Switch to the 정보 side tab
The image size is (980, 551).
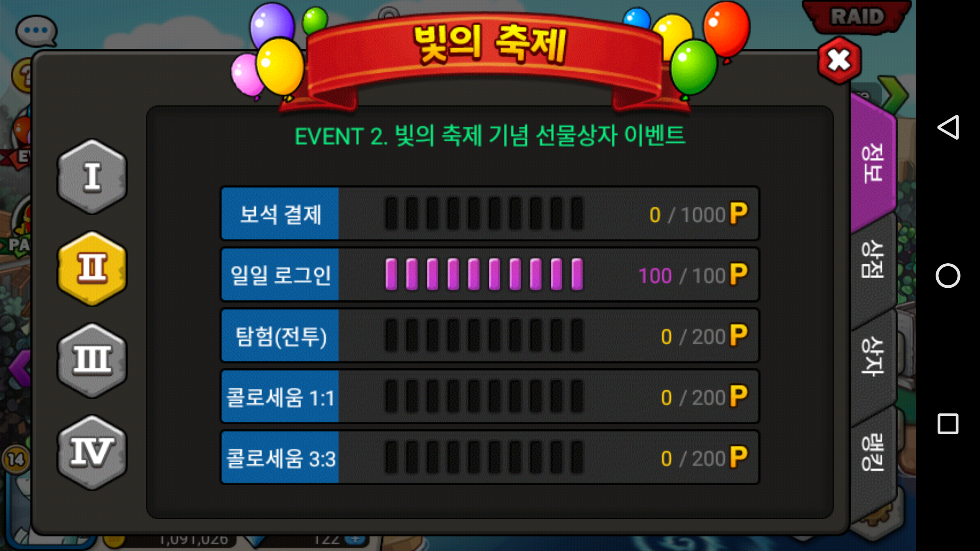point(873,163)
